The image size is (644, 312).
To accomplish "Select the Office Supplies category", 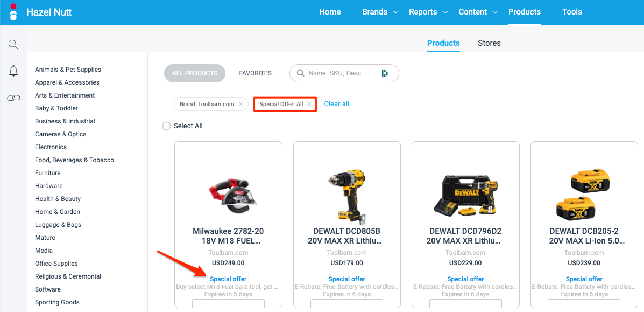I will (x=56, y=264).
